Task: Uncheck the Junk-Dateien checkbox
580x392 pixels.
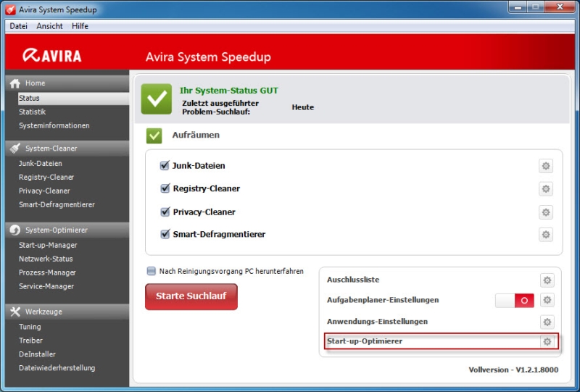Action: tap(165, 165)
